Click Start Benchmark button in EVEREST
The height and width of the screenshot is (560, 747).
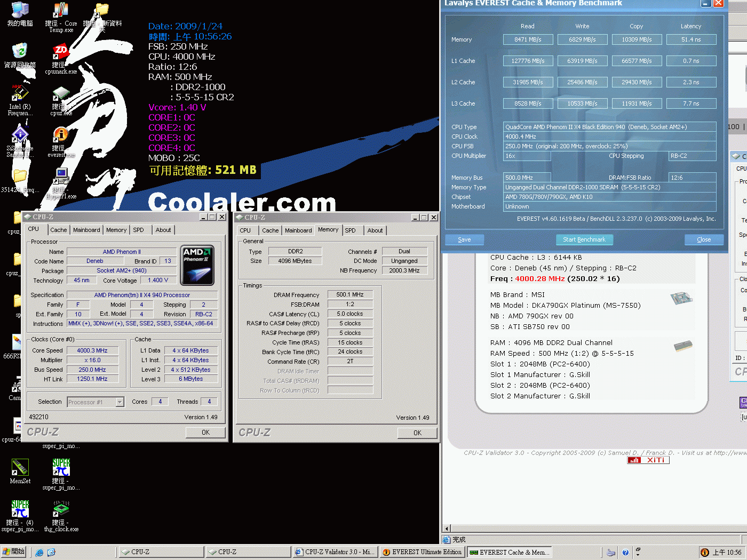[584, 240]
